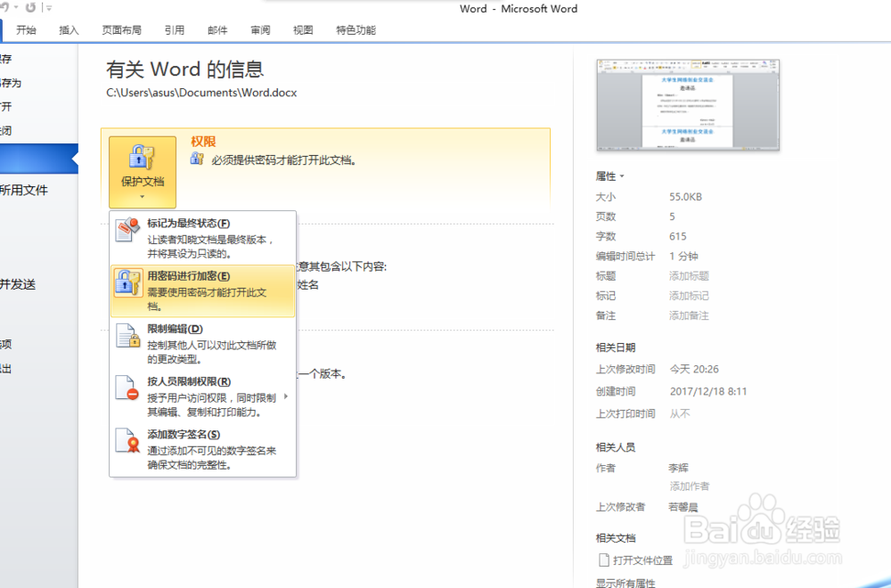Expand the 属性 properties dropdown

pos(609,176)
